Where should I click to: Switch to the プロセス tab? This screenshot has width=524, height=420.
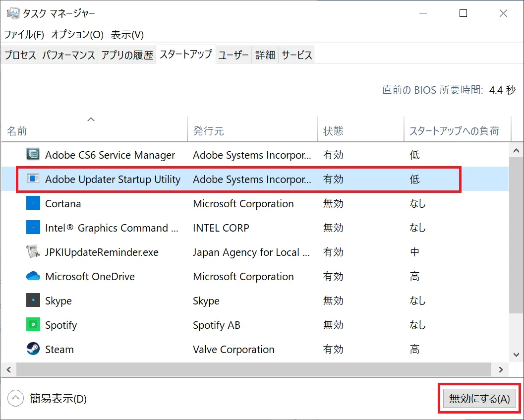[x=20, y=55]
